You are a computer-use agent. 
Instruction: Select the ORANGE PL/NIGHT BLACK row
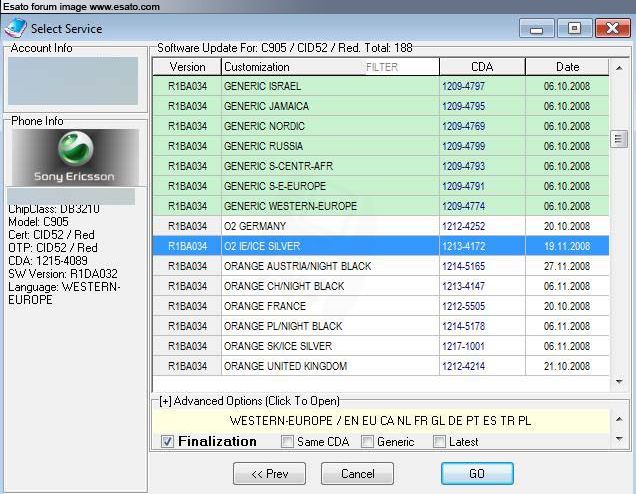pos(381,326)
